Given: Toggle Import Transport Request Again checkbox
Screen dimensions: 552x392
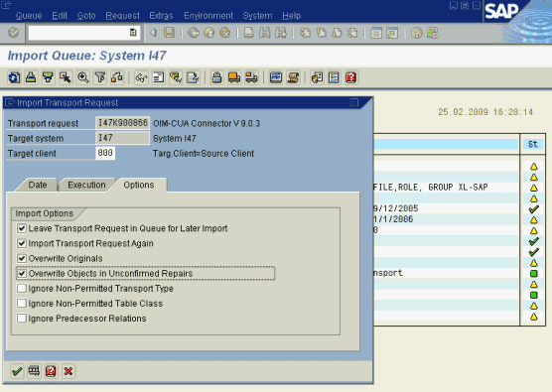Looking at the screenshot, I should [22, 243].
